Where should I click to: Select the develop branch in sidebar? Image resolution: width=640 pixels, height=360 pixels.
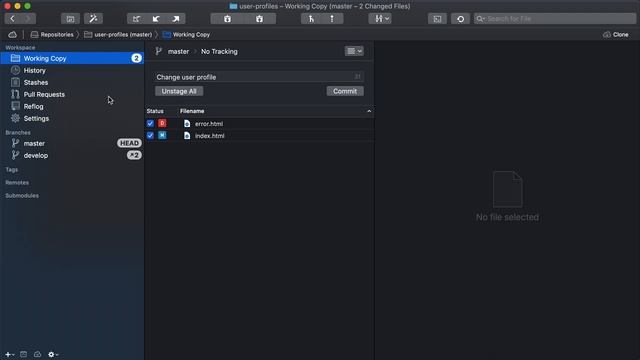(72, 156)
